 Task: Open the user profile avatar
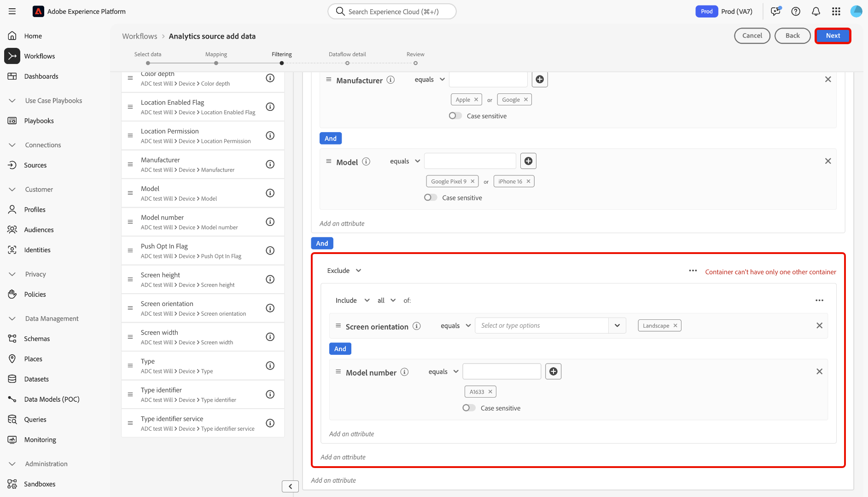coord(856,12)
